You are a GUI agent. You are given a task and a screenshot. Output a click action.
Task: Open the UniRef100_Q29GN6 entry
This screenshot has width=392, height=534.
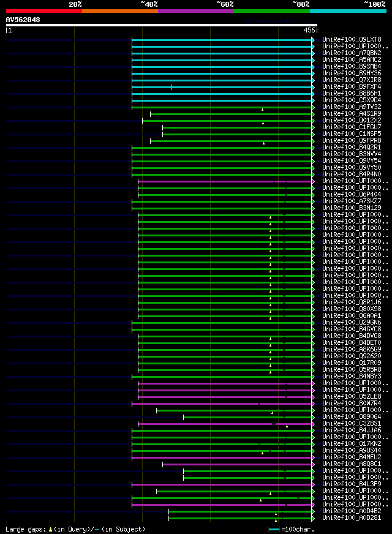coord(352,323)
